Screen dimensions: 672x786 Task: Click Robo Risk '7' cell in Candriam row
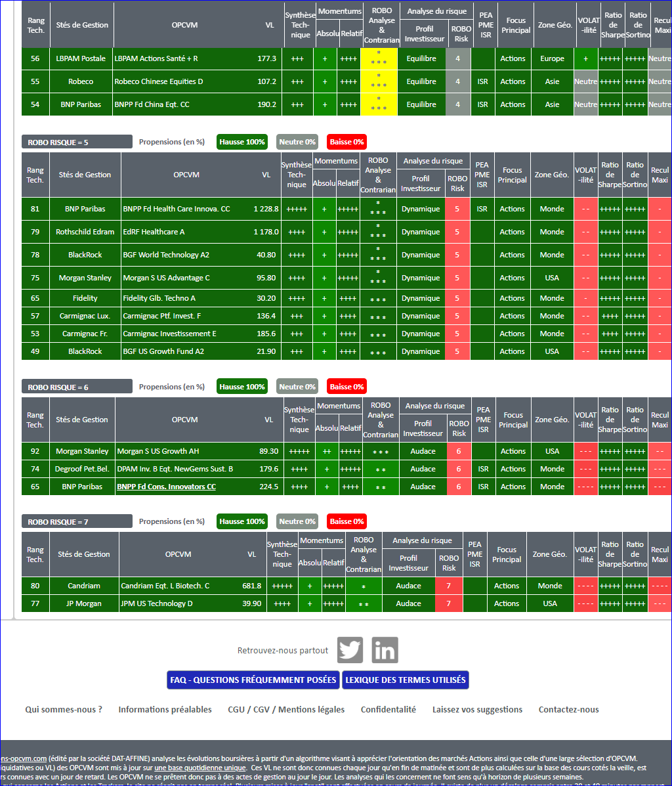click(x=448, y=586)
